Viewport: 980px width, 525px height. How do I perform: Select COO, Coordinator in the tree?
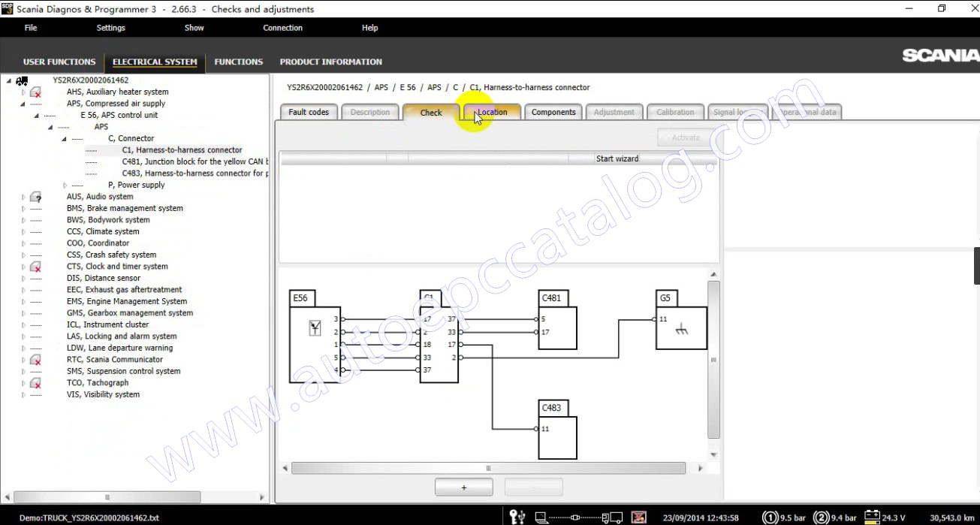tap(98, 243)
